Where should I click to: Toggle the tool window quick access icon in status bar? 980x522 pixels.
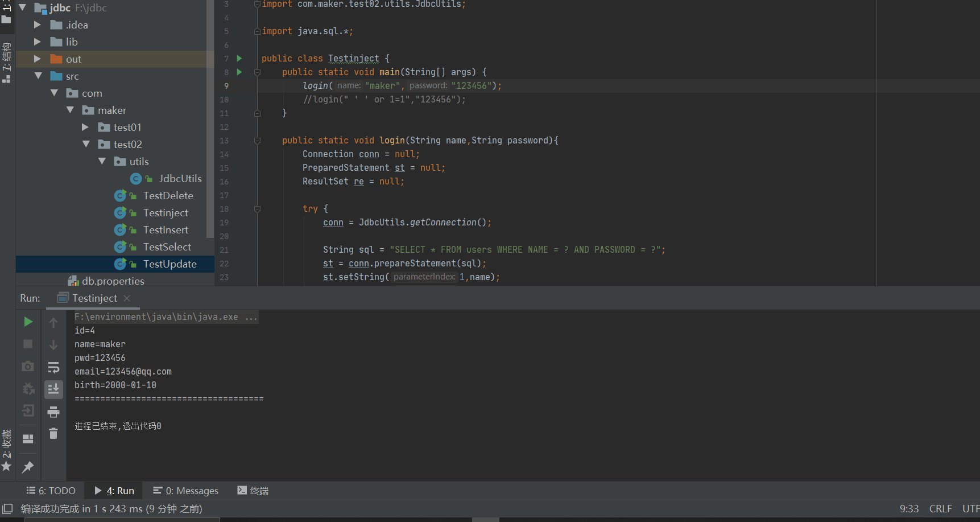pos(7,508)
